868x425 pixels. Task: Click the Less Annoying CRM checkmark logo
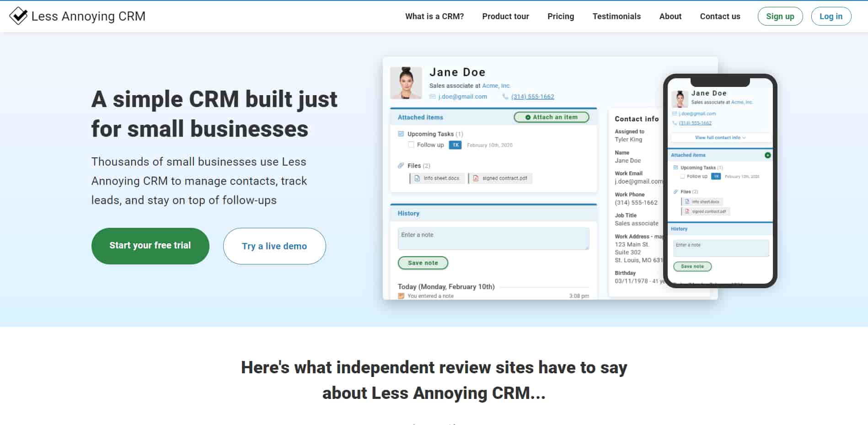click(x=18, y=16)
